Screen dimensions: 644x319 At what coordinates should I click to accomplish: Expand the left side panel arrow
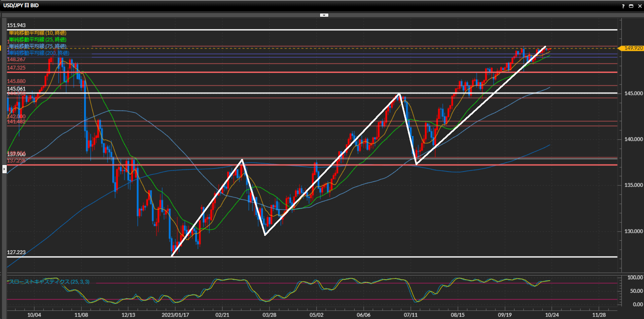(4, 169)
